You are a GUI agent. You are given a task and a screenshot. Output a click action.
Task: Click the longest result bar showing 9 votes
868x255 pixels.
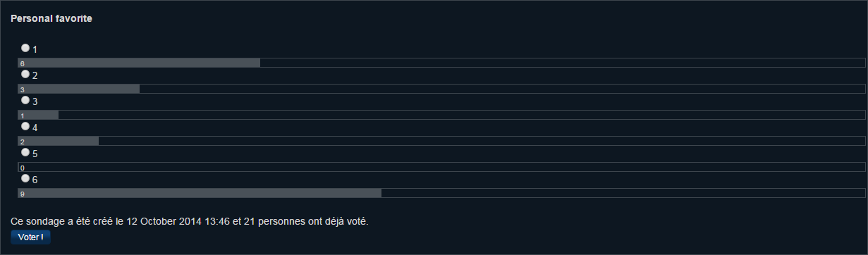pyautogui.click(x=200, y=193)
